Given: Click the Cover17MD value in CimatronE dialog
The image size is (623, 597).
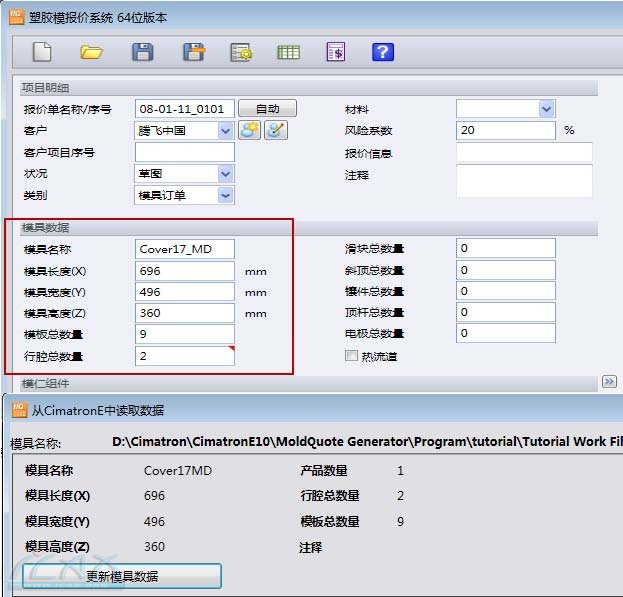Looking at the screenshot, I should tap(178, 471).
